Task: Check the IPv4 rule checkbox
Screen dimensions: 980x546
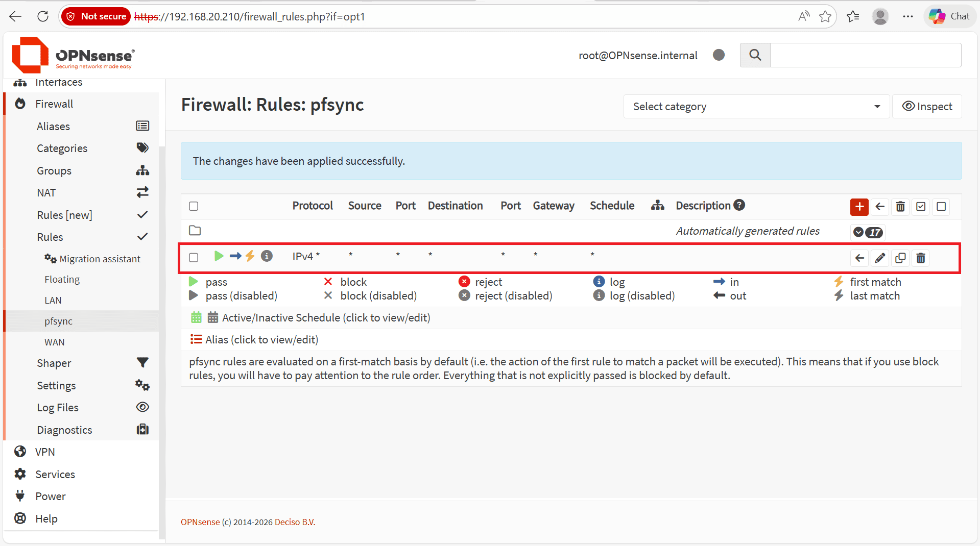Action: (194, 258)
